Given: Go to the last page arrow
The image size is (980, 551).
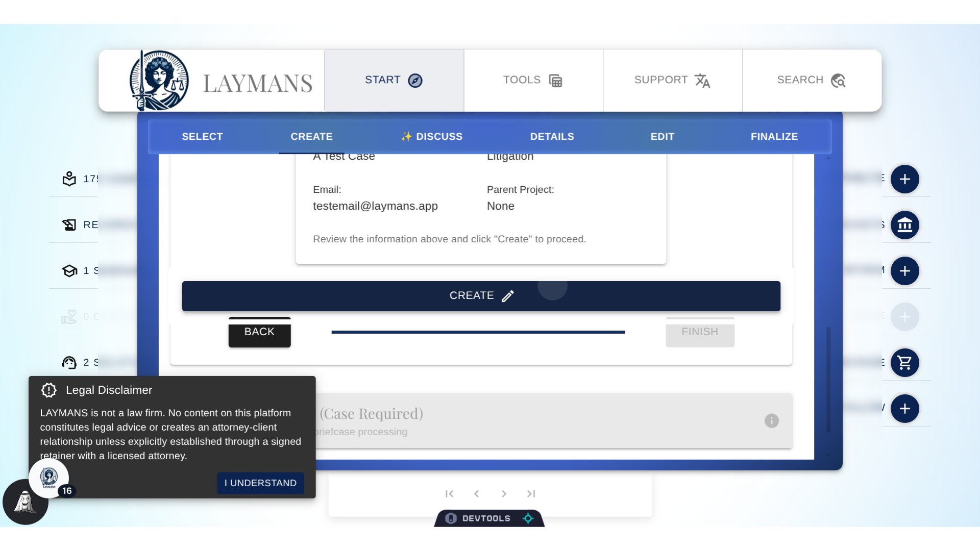Looking at the screenshot, I should (x=531, y=494).
